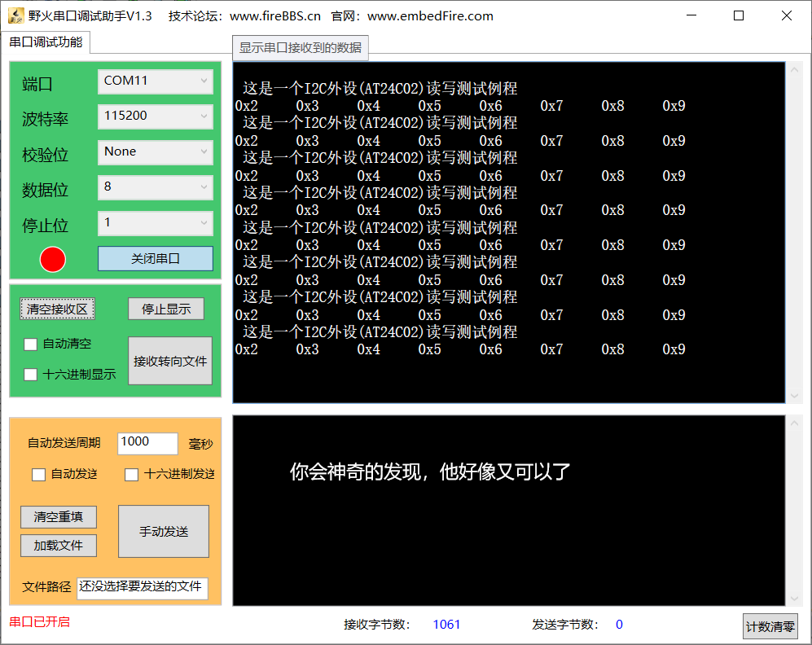Click the 显示串口接收到的数据 tab label
Viewport: 812px width, 645px height.
301,48
